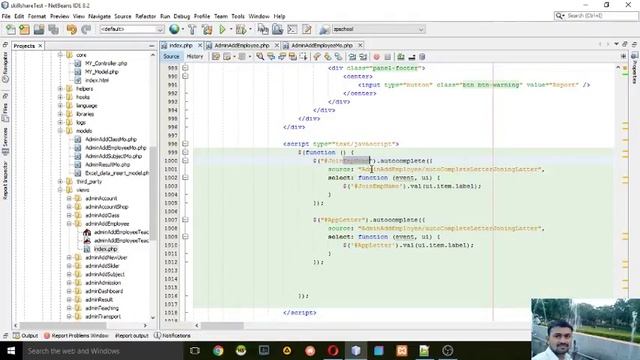Open the <default> configuration dropdown

(131, 29)
